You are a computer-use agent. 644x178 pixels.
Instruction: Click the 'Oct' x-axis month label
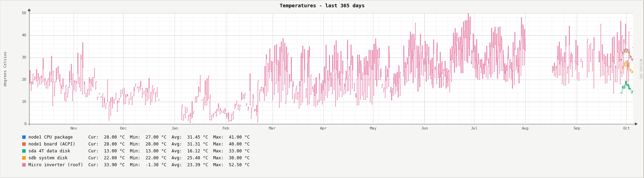(x=626, y=128)
